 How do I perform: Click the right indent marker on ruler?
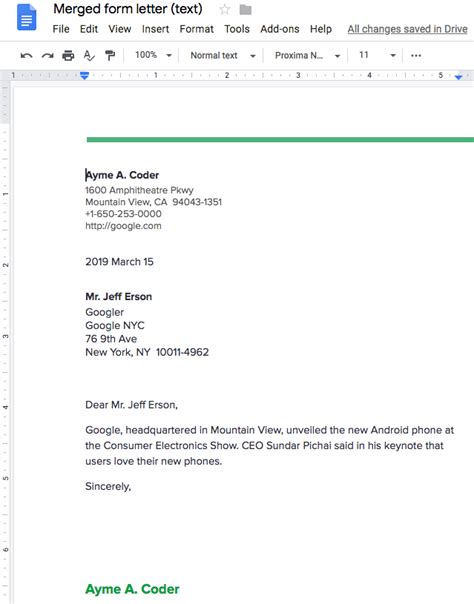tap(458, 77)
